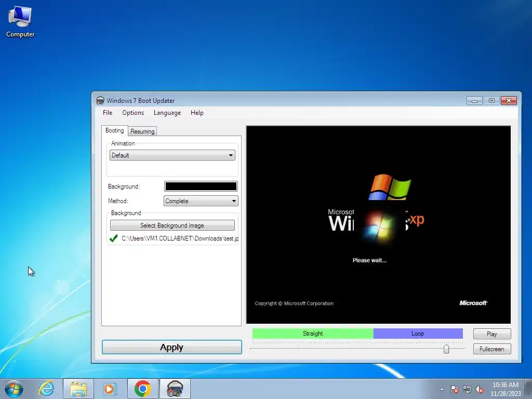Open Action Center flag tray icon
The image size is (532, 399).
pyautogui.click(x=455, y=389)
